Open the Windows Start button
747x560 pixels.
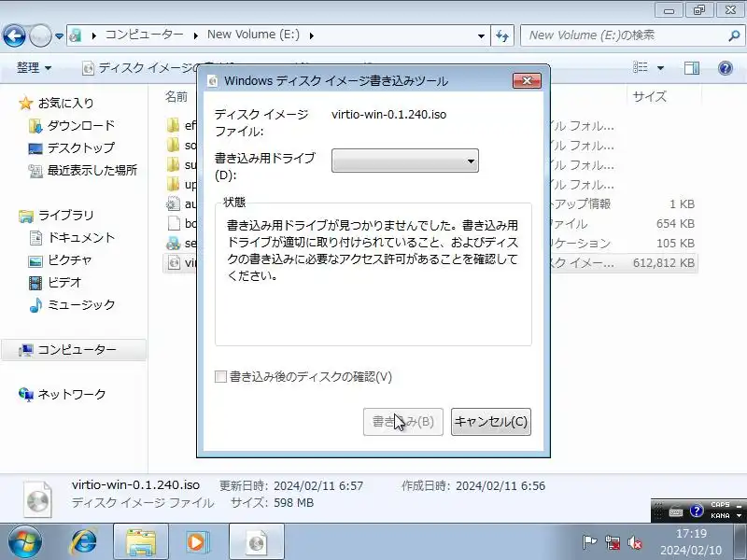coord(23,542)
